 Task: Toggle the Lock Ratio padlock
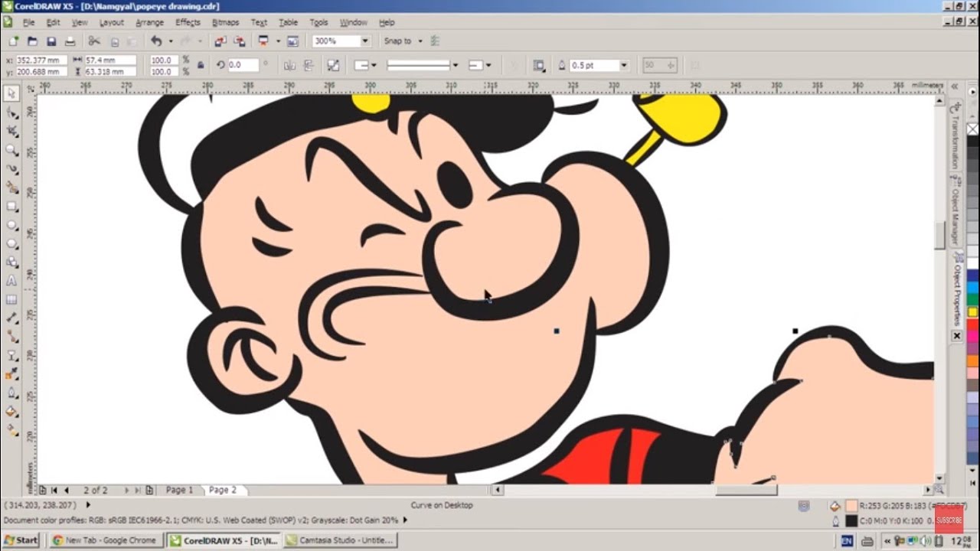click(201, 66)
